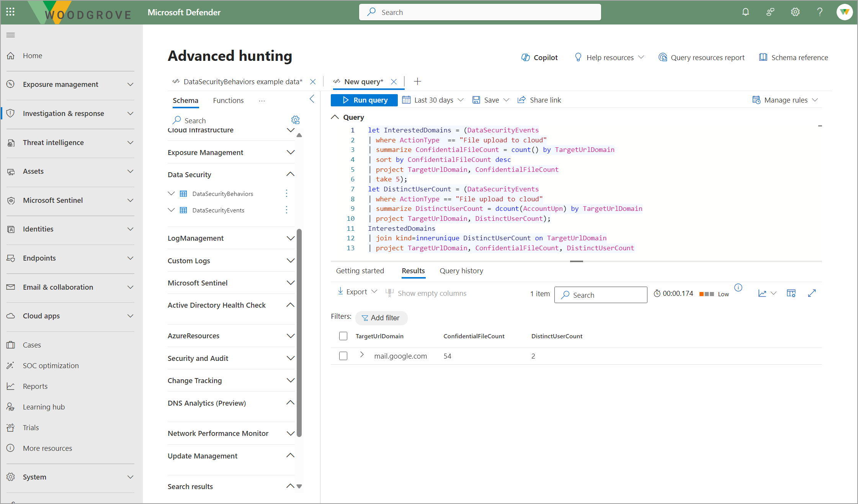Click the Copilot icon above the query editor
This screenshot has width=858, height=504.
coord(526,57)
